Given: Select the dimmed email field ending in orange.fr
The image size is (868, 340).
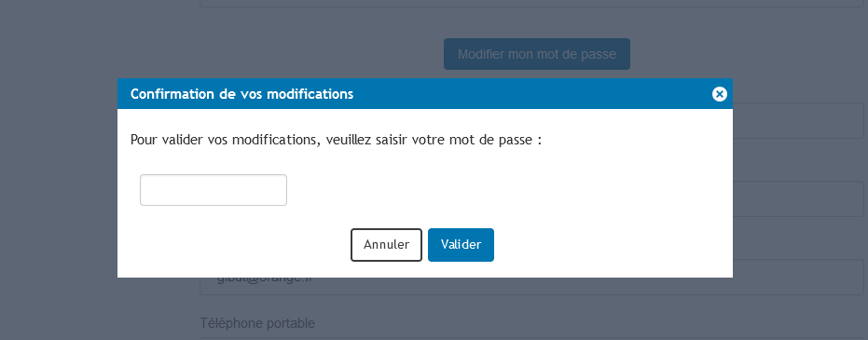Looking at the screenshot, I should [531, 278].
